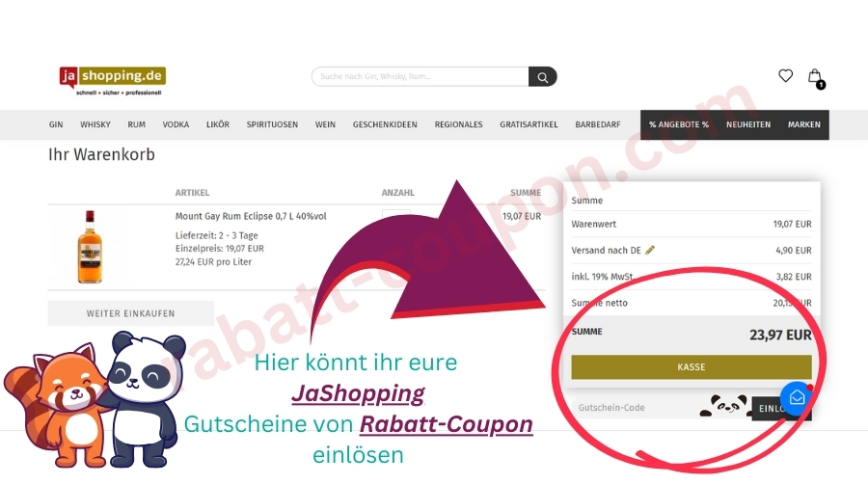
Task: Click WEITER EINKAUFEN button
Action: [130, 313]
